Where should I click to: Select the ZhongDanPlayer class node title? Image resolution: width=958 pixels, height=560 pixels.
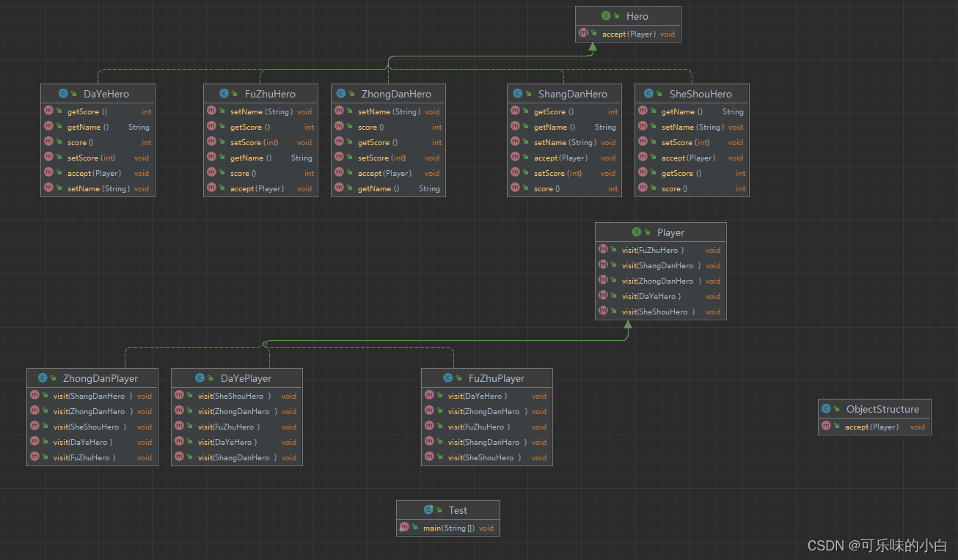100,378
